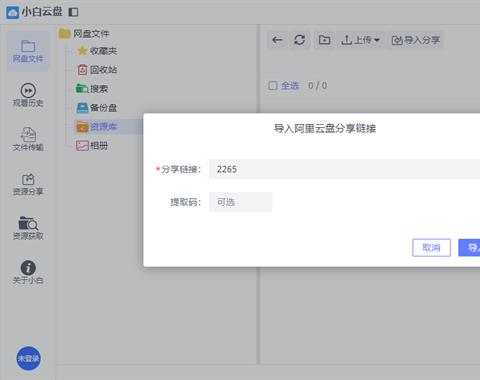Screen dimensions: 480x380
Task: Click the 未登录 account avatar
Action: tap(28, 358)
